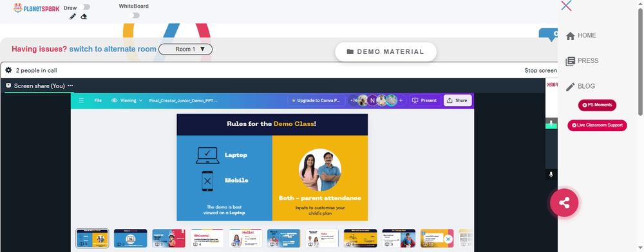644x252 pixels.
Task: Open Canva hamburger menu
Action: 81,100
